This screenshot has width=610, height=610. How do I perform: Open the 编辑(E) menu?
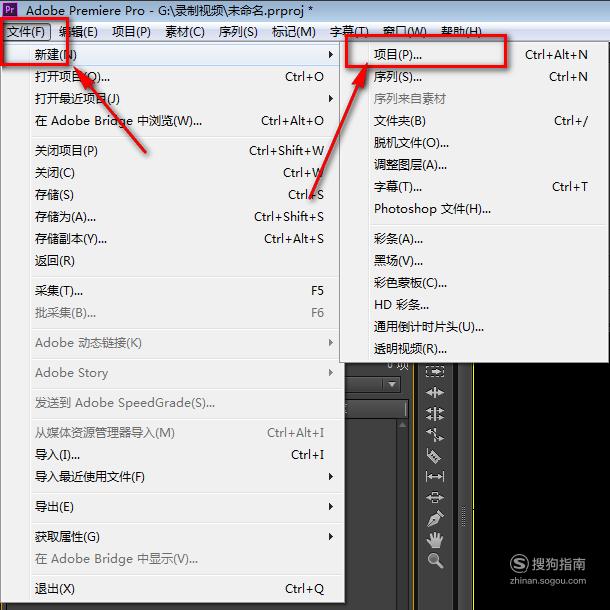pos(79,32)
